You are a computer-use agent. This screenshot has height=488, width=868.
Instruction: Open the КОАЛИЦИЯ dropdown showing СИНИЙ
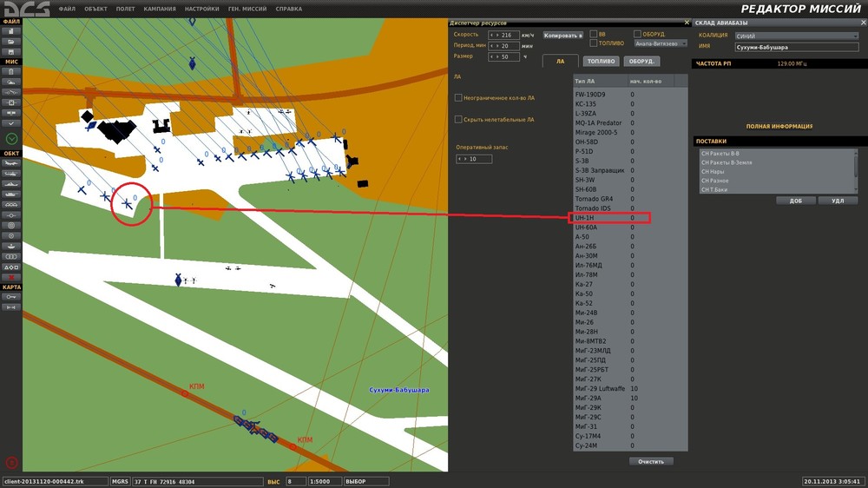point(797,36)
